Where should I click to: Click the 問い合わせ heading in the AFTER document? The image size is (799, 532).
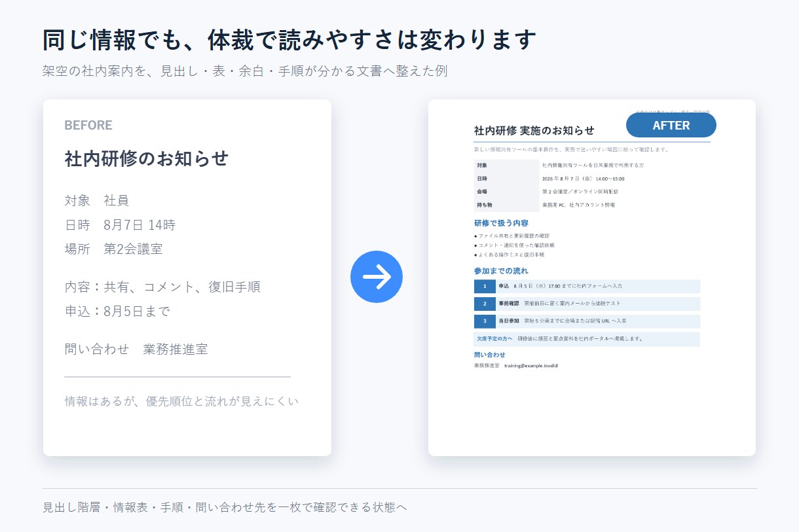490,355
